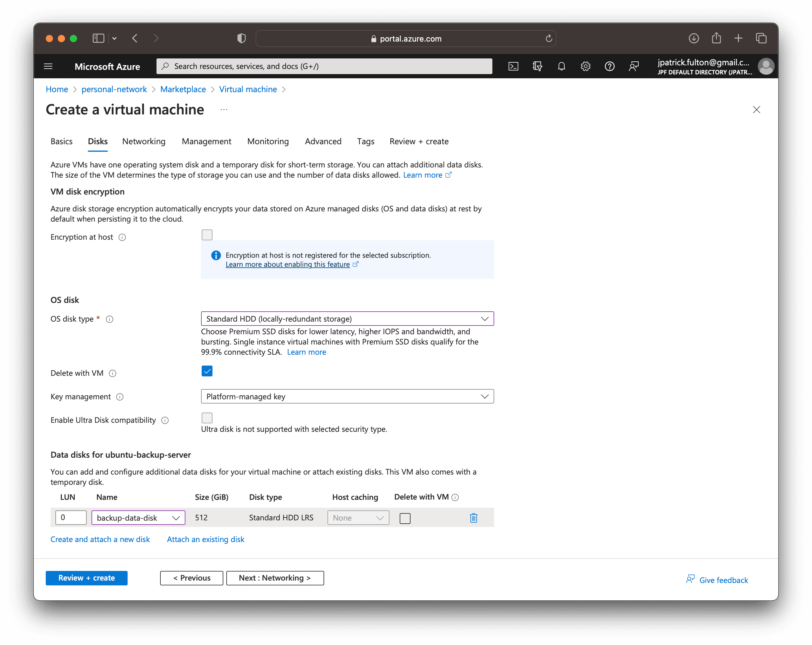The height and width of the screenshot is (645, 812).
Task: Close the Create a virtual machine blade
Action: coord(756,110)
